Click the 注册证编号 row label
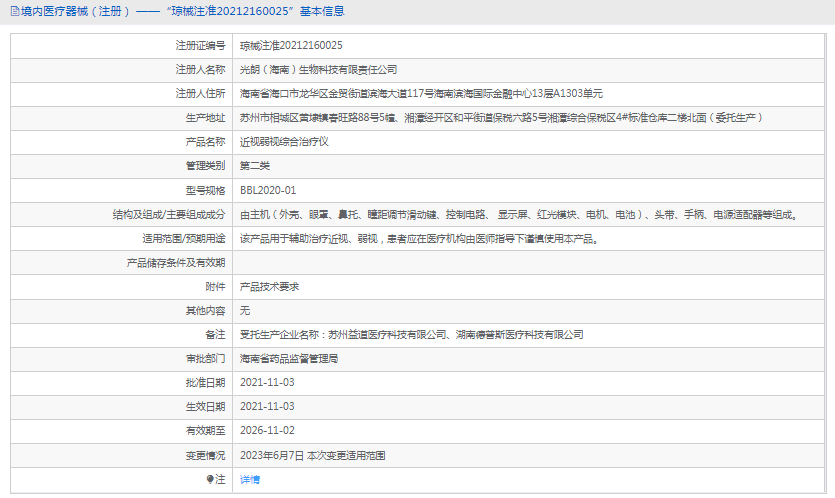Screen dimensions: 835x498 (200, 46)
